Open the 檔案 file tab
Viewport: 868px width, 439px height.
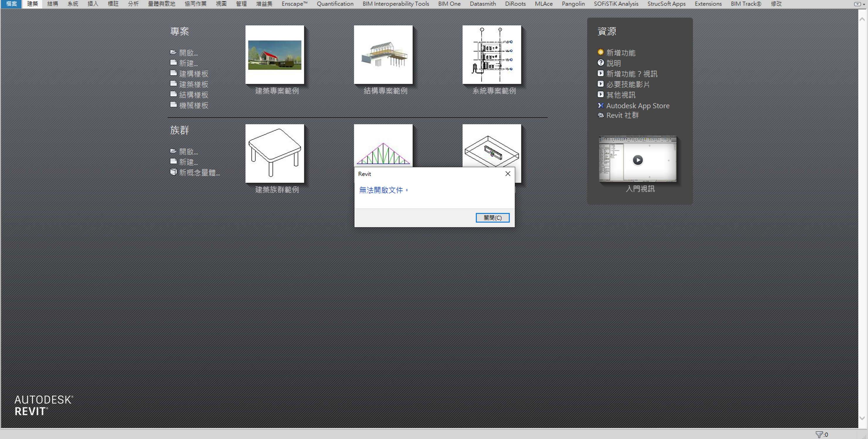[11, 4]
